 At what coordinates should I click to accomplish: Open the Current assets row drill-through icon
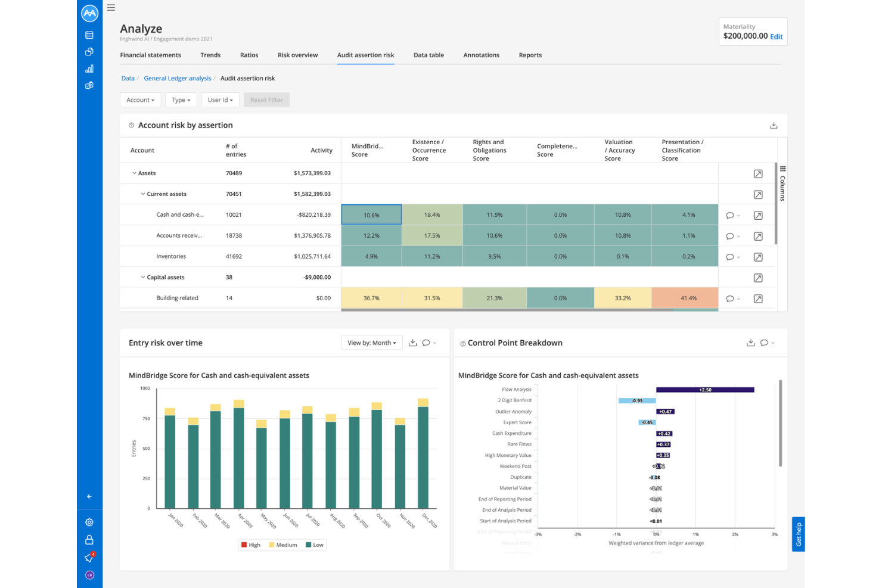(x=758, y=195)
